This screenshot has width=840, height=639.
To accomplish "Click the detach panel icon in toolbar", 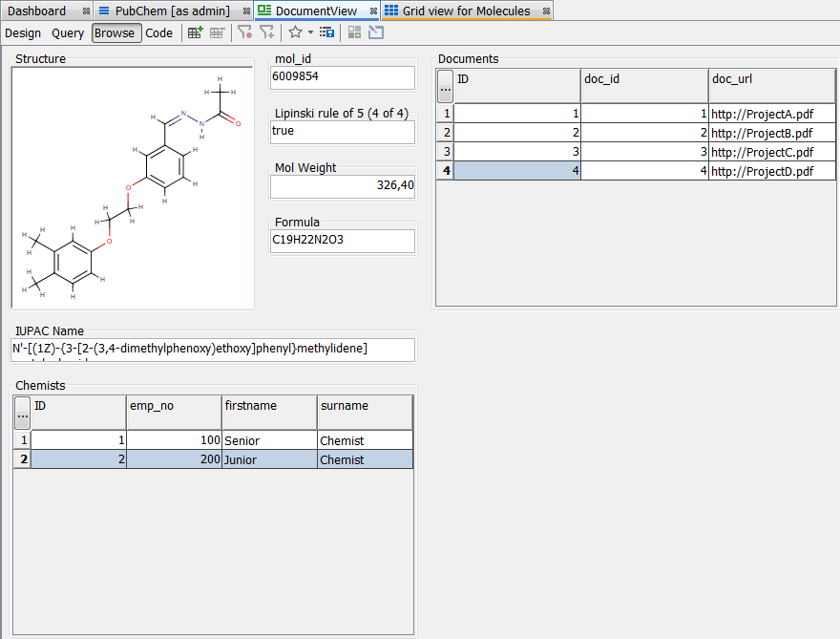I will click(x=376, y=32).
